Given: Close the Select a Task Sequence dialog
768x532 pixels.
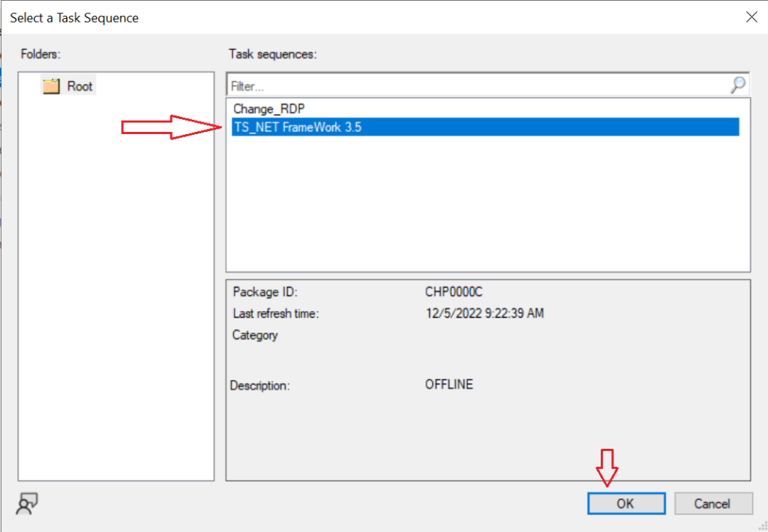Looking at the screenshot, I should (x=751, y=17).
